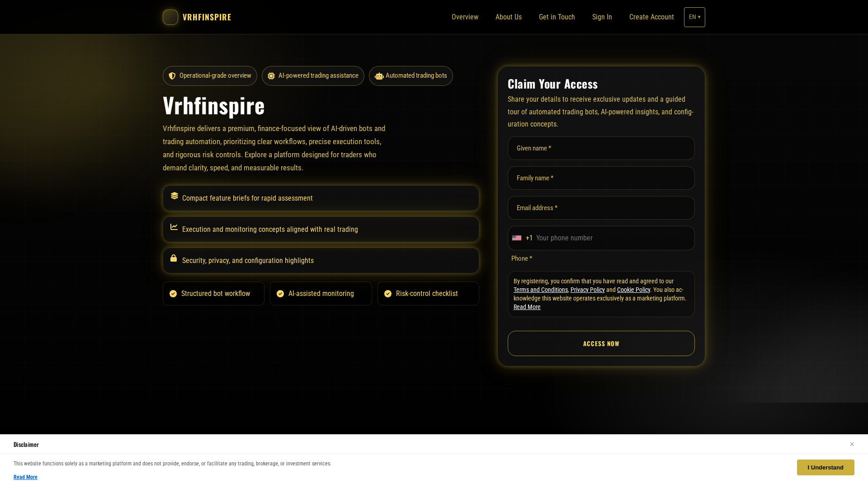
Task: Click Read More in the Disclaimer banner
Action: (x=25, y=477)
